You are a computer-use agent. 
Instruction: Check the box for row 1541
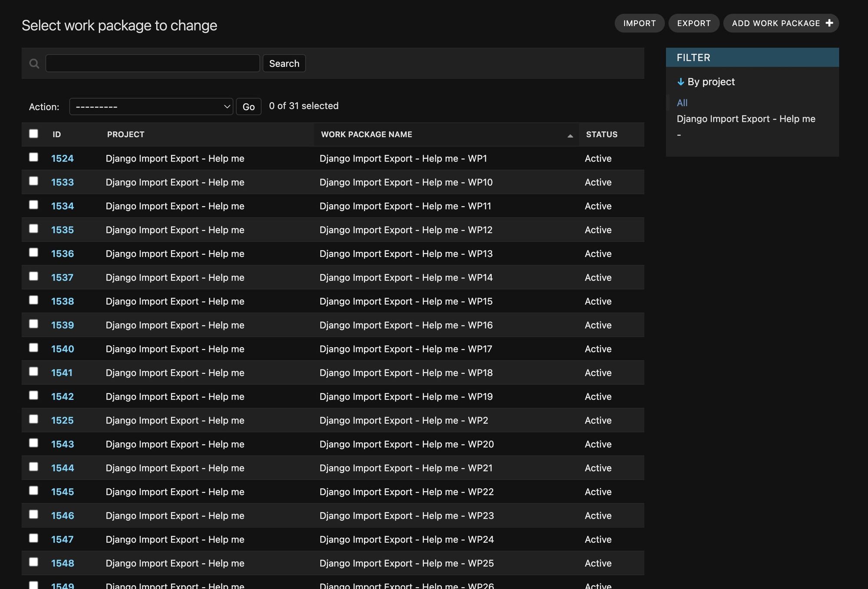(x=33, y=372)
